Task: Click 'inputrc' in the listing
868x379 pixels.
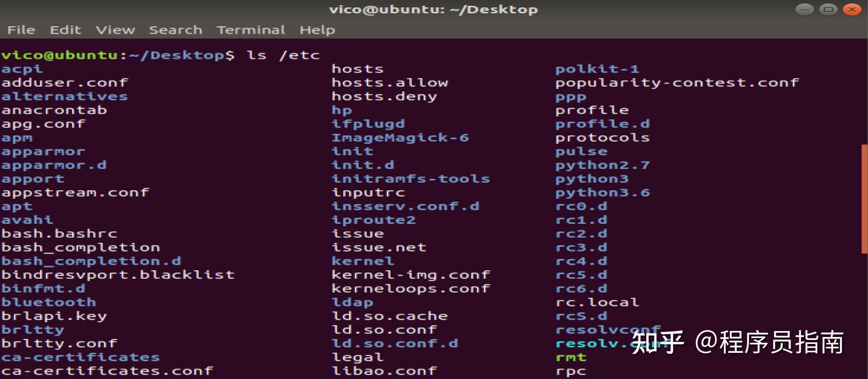Action: (368, 193)
